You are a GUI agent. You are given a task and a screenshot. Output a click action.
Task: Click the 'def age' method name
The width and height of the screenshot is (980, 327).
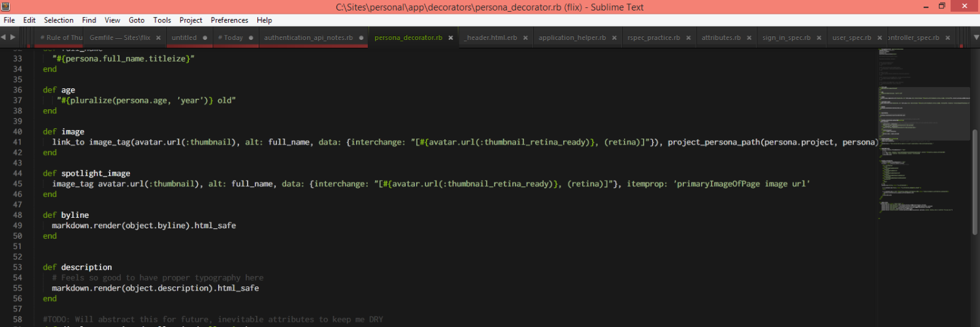[x=68, y=90]
